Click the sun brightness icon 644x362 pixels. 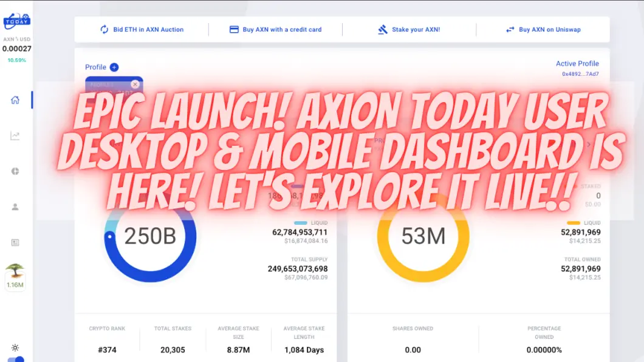(x=15, y=347)
